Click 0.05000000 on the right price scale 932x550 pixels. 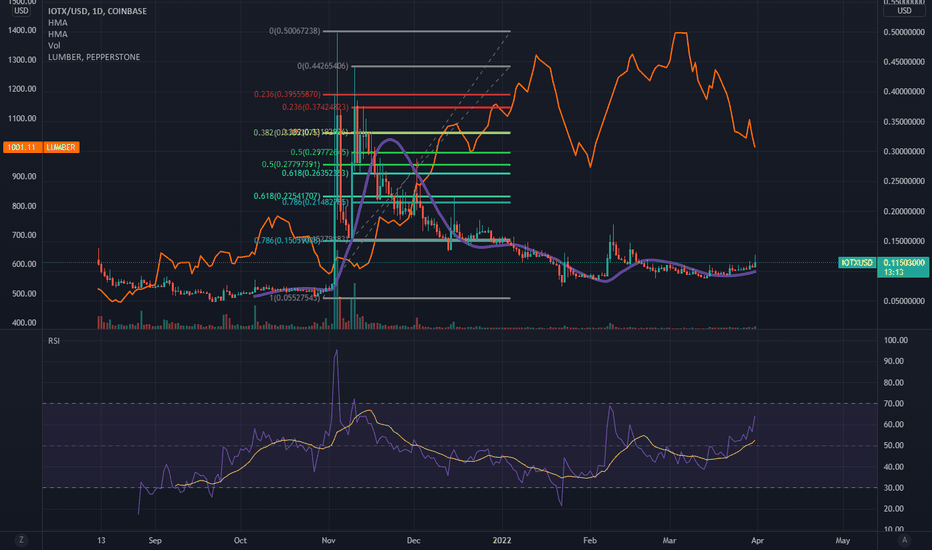(903, 301)
